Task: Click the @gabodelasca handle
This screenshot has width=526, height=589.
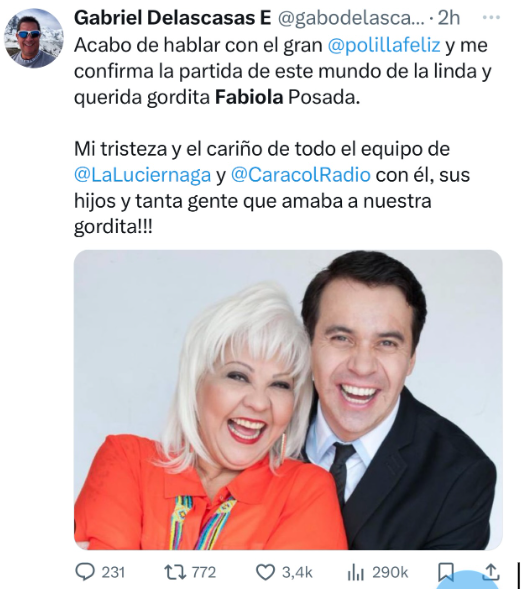Action: pos(351,18)
